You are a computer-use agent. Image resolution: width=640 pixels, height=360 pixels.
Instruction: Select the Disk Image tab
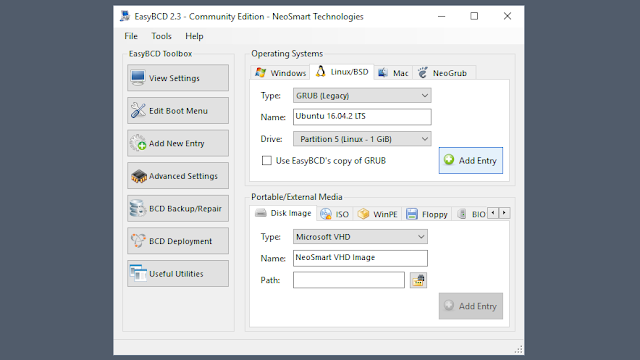point(283,213)
